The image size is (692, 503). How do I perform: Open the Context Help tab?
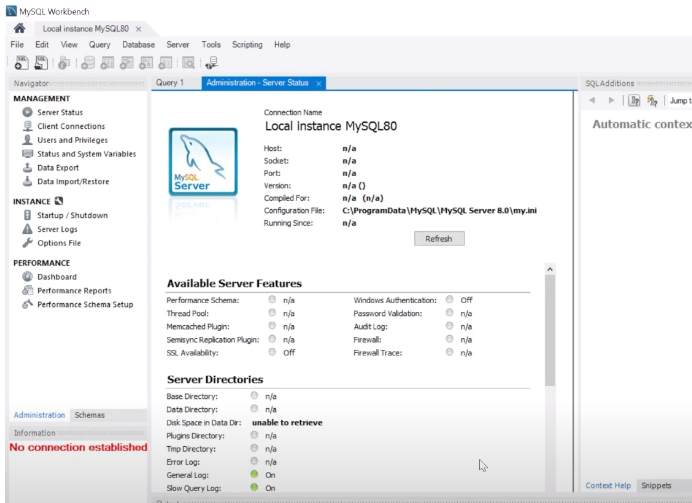tap(608, 485)
